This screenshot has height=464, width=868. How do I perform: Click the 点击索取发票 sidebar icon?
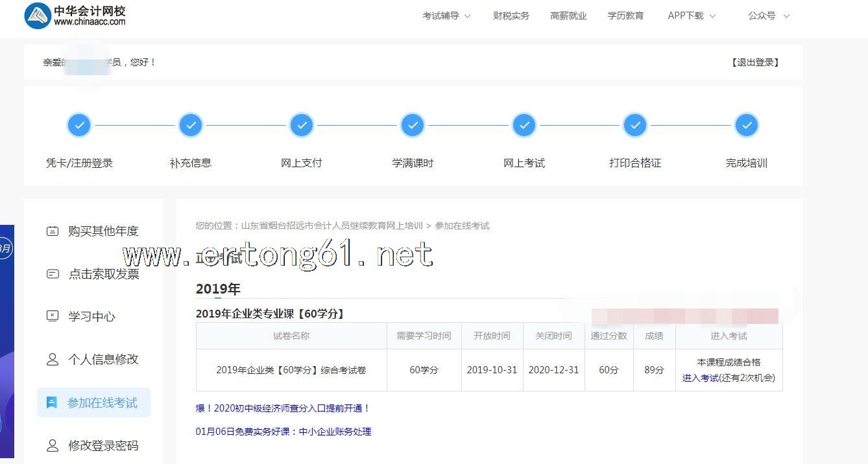point(53,273)
